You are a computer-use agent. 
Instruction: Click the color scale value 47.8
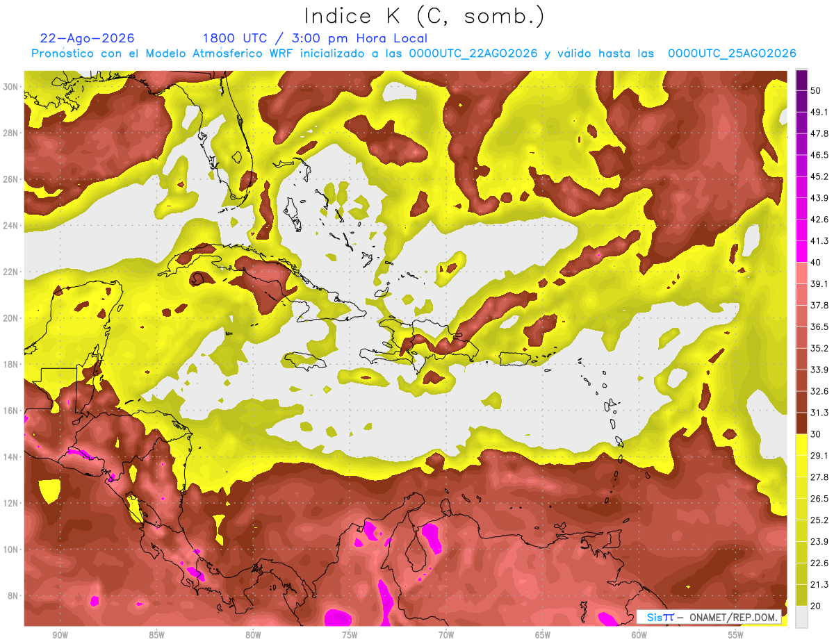tap(819, 133)
